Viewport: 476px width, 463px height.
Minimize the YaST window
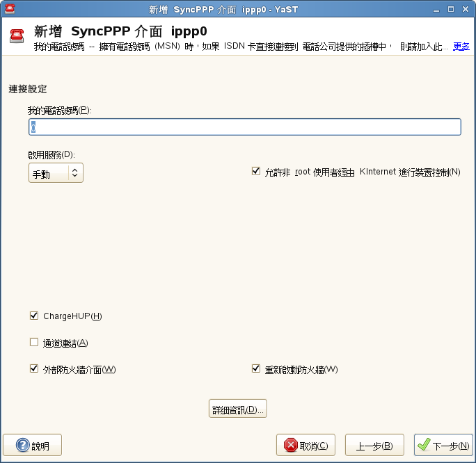coord(436,10)
